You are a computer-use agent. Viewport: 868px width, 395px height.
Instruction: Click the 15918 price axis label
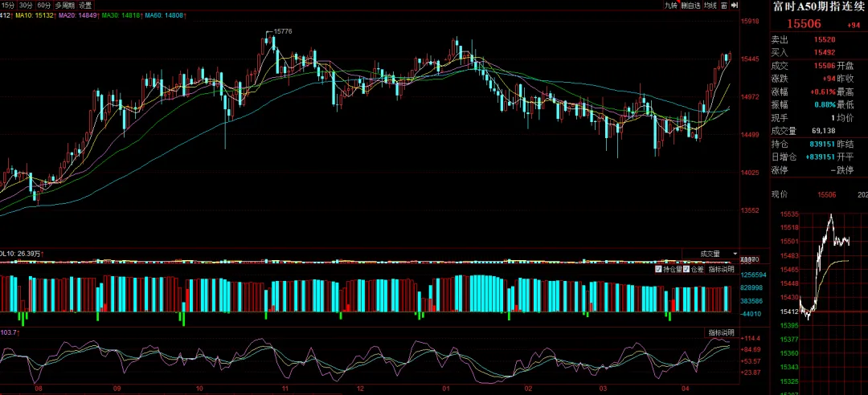(750, 21)
